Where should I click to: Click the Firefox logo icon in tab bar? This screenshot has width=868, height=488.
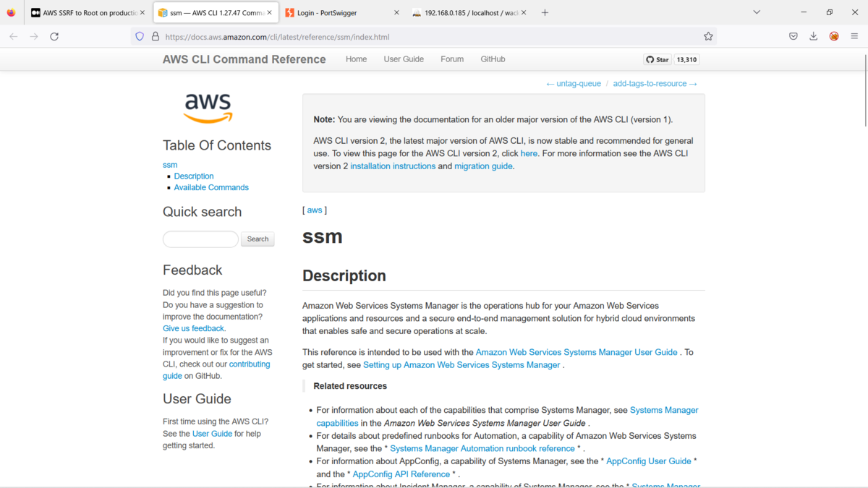coord(11,12)
